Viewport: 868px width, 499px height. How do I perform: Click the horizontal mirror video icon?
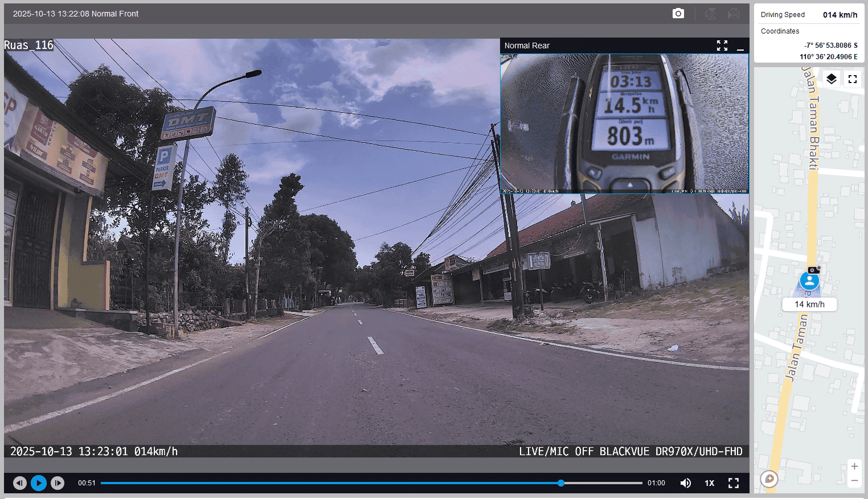(734, 14)
